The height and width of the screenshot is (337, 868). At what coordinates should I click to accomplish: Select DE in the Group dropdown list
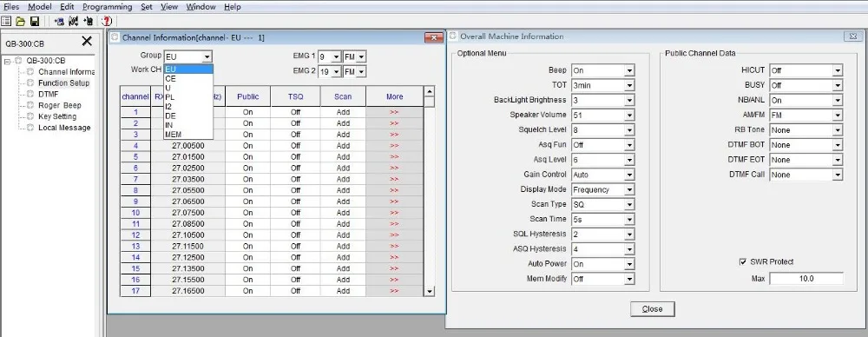(x=188, y=116)
